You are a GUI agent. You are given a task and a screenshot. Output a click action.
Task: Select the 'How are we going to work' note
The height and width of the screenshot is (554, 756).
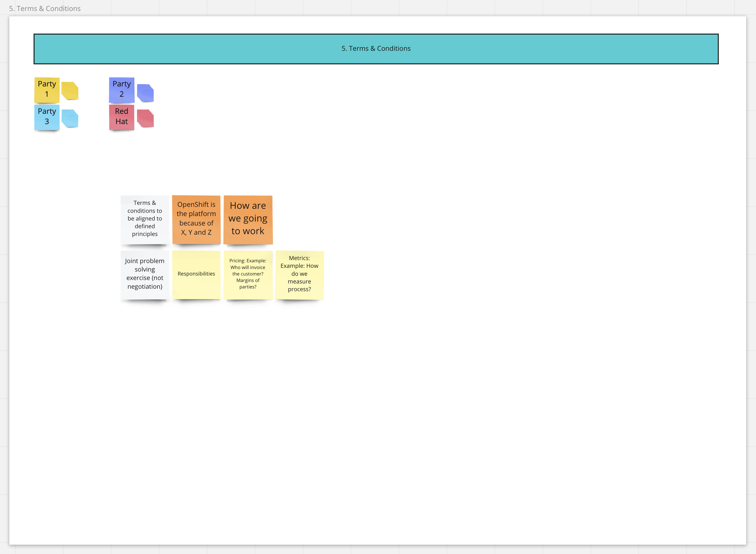[x=248, y=220]
